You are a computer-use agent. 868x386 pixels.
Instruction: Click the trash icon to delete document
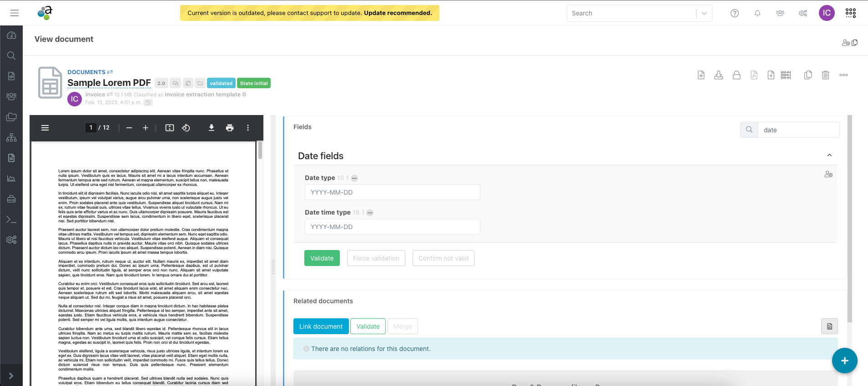click(x=825, y=75)
